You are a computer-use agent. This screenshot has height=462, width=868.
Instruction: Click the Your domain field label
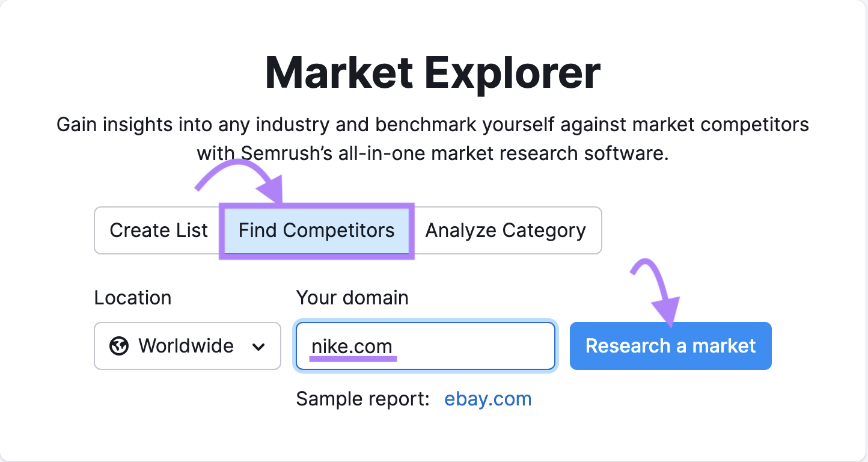click(352, 297)
